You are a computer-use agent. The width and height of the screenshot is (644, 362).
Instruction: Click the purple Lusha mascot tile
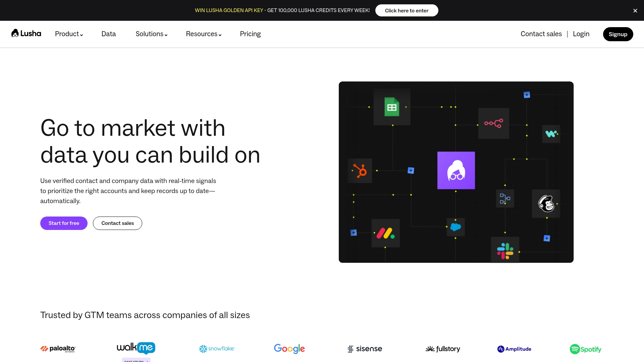456,171
